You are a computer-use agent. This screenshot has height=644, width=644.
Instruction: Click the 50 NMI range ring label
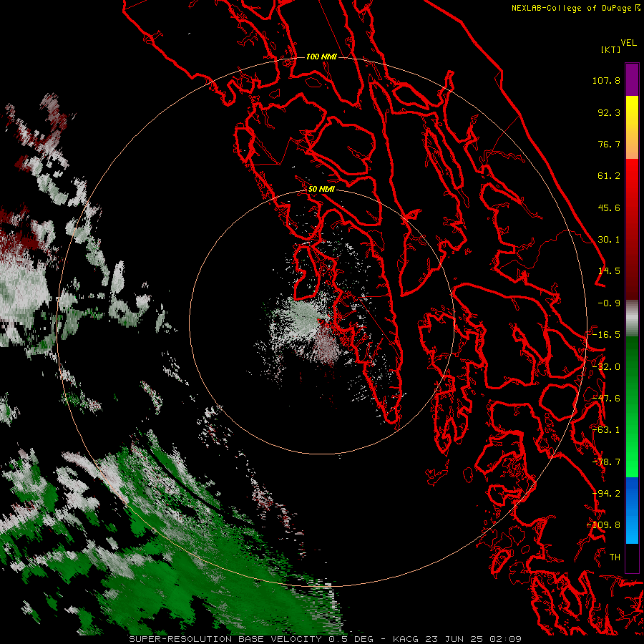(x=321, y=189)
